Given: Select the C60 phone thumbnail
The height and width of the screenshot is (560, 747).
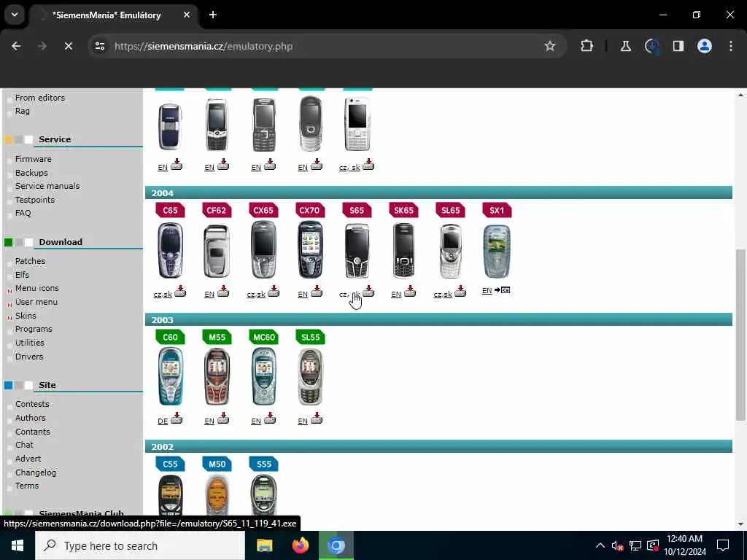Looking at the screenshot, I should (170, 376).
